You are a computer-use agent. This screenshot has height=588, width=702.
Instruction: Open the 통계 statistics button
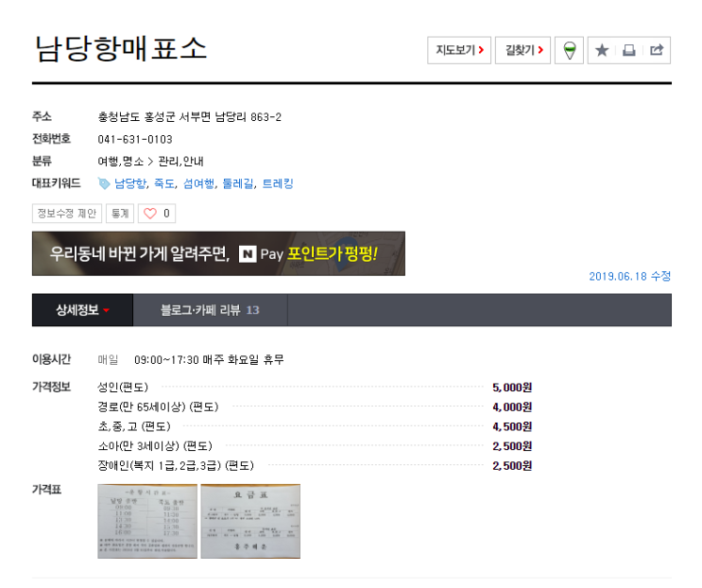tap(120, 213)
